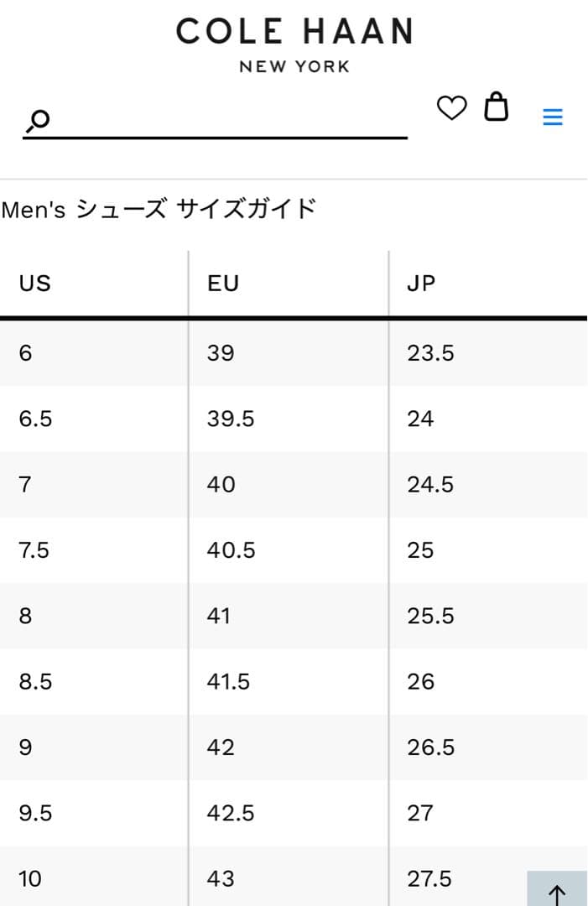Image resolution: width=588 pixels, height=906 pixels.
Task: Select the US size 10 cell
Action: coord(30,879)
